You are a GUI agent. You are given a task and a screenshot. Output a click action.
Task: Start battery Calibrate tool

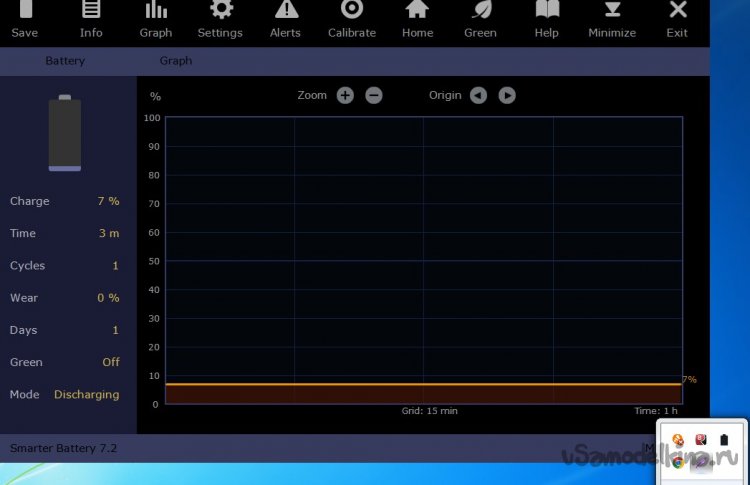[351, 18]
